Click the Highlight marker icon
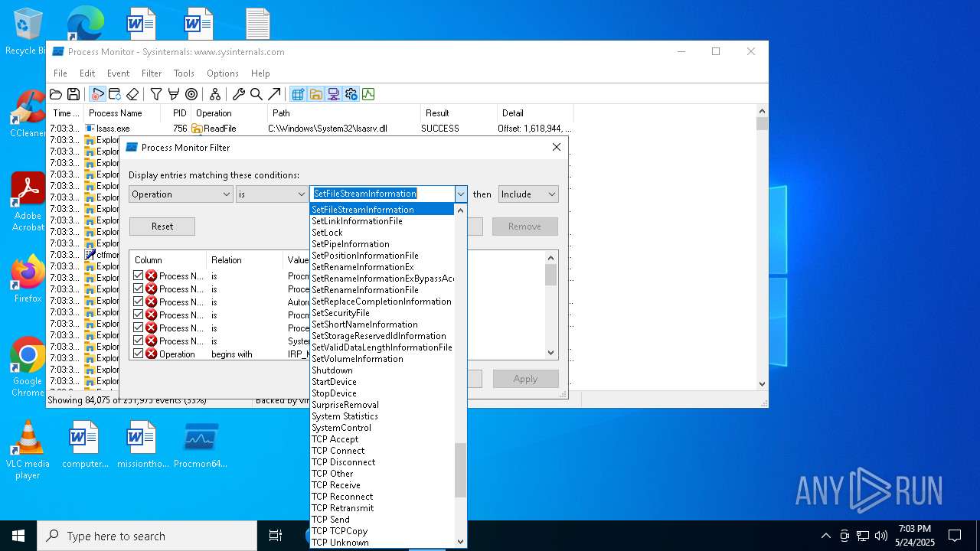The image size is (980, 551). pyautogui.click(x=174, y=94)
